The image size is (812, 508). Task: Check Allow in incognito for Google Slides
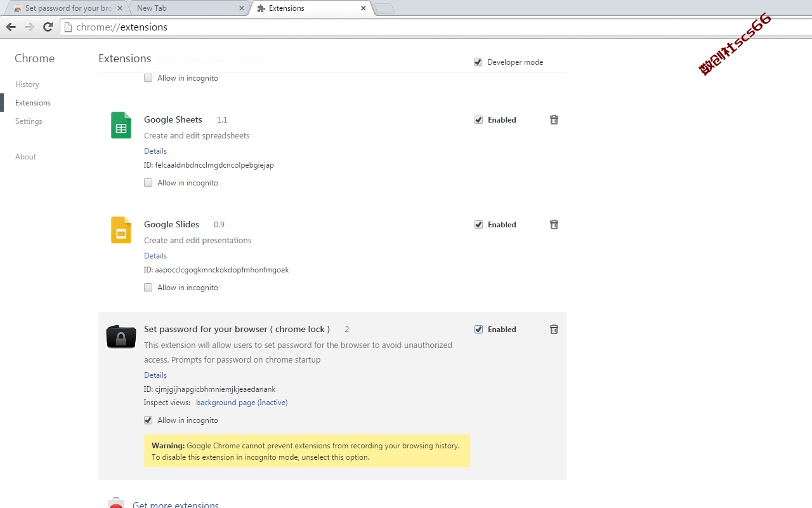(148, 287)
